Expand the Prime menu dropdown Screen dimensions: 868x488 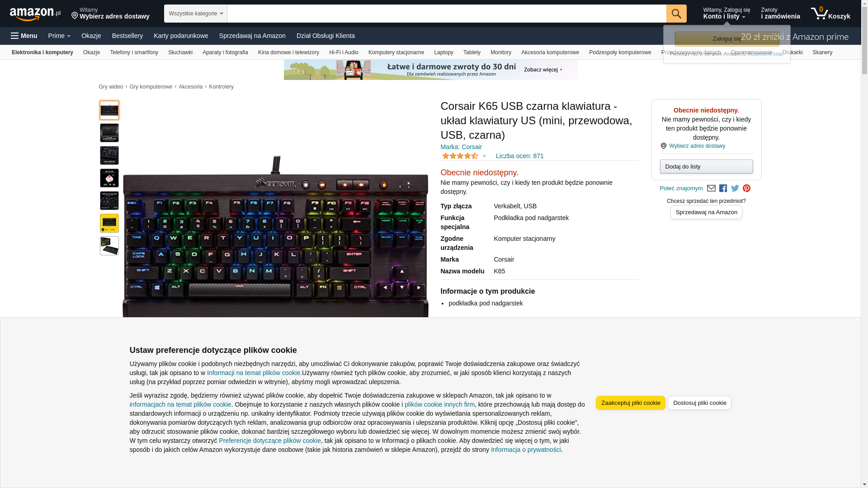(59, 36)
